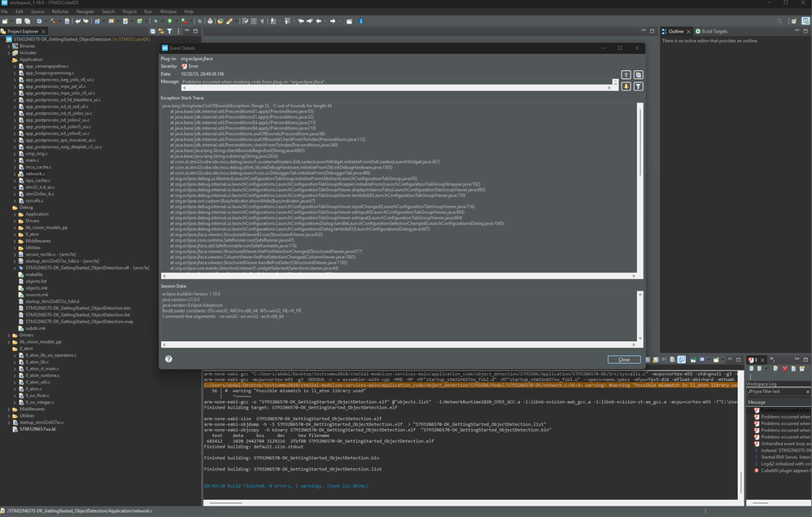Open the Run menu

coord(148,11)
